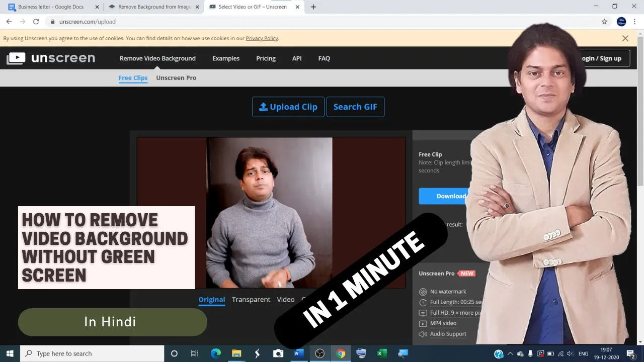
Task: Open the help question mark tray icon
Action: (x=499, y=354)
